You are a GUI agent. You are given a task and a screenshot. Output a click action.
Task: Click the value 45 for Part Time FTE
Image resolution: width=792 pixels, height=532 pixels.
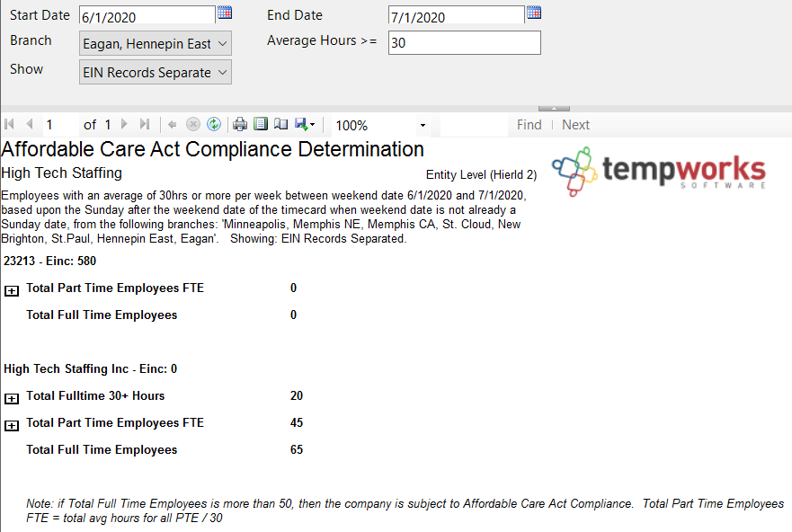coord(297,422)
